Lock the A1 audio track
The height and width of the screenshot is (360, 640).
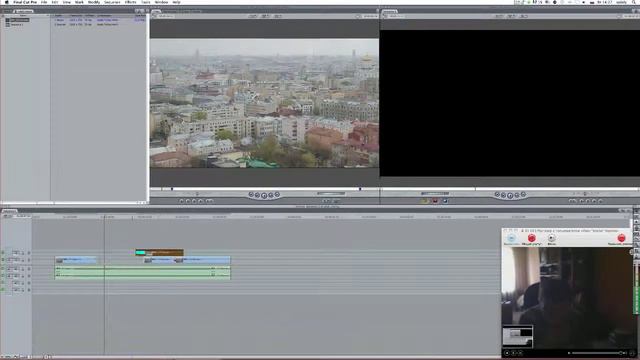coord(23,269)
